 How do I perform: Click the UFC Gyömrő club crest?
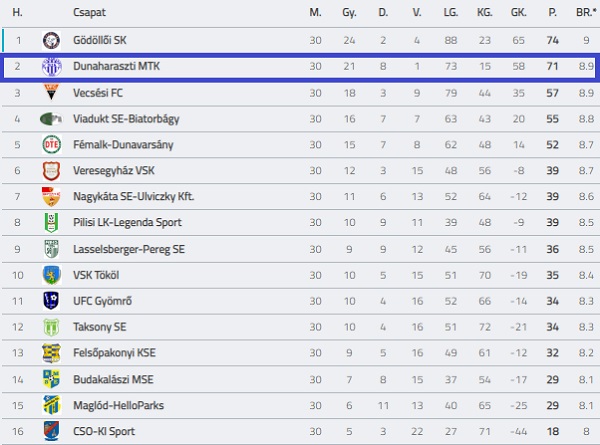pyautogui.click(x=51, y=301)
